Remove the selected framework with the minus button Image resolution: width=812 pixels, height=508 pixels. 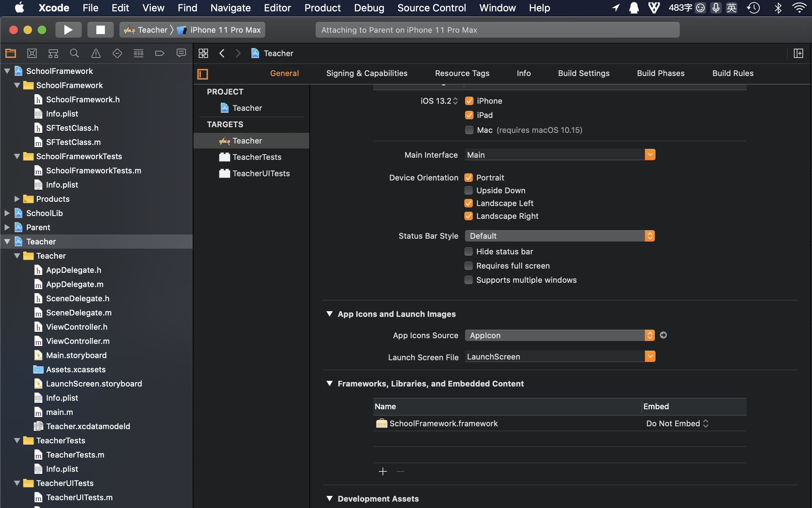point(401,471)
